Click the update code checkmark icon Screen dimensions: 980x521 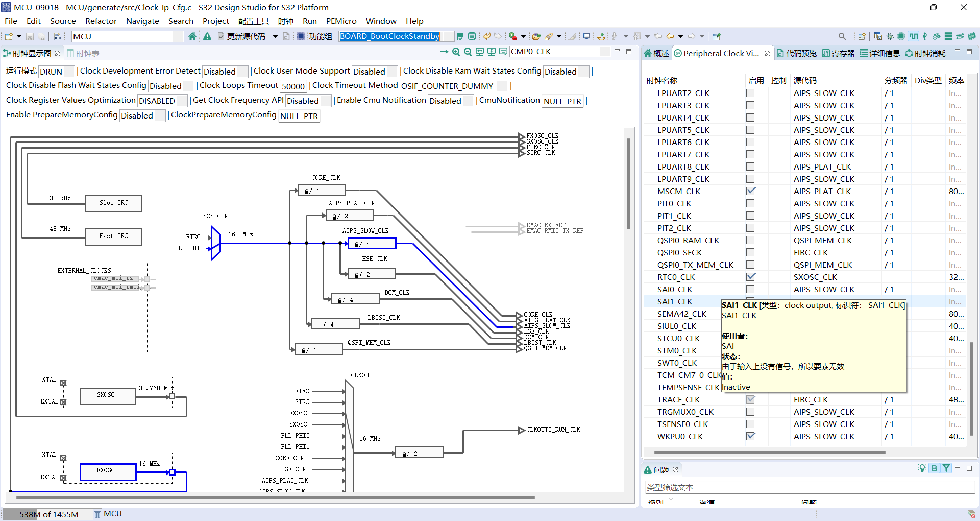coord(220,36)
